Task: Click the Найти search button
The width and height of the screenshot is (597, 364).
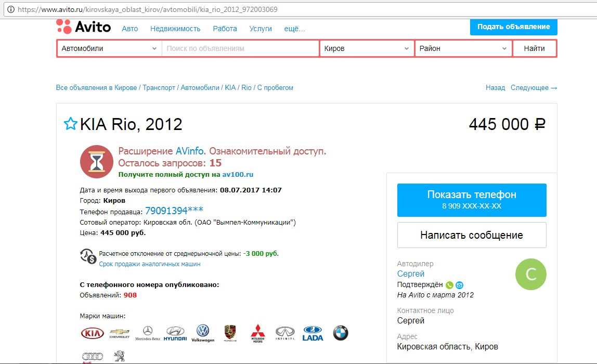Action: [535, 48]
